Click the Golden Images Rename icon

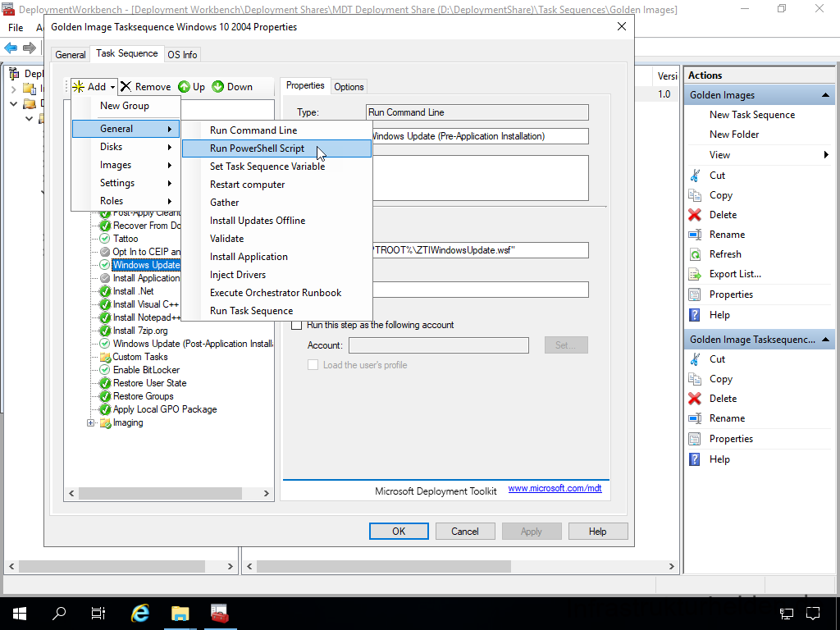pos(695,235)
